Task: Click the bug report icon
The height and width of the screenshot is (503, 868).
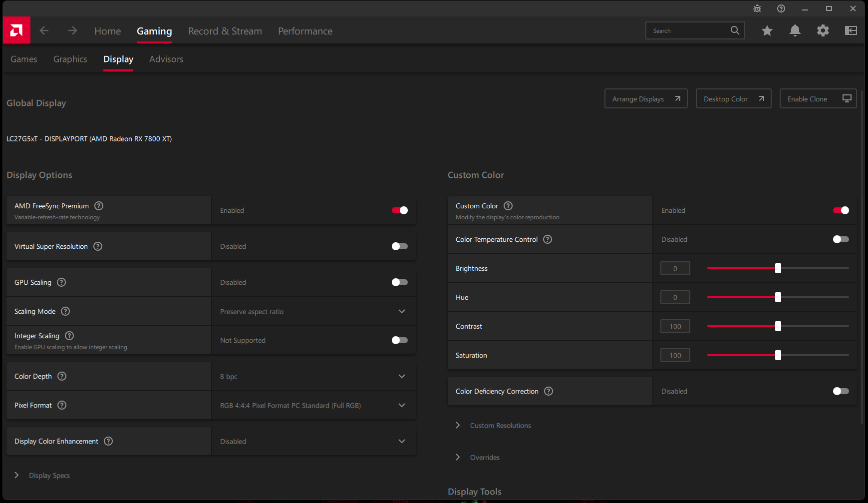Action: click(x=757, y=8)
